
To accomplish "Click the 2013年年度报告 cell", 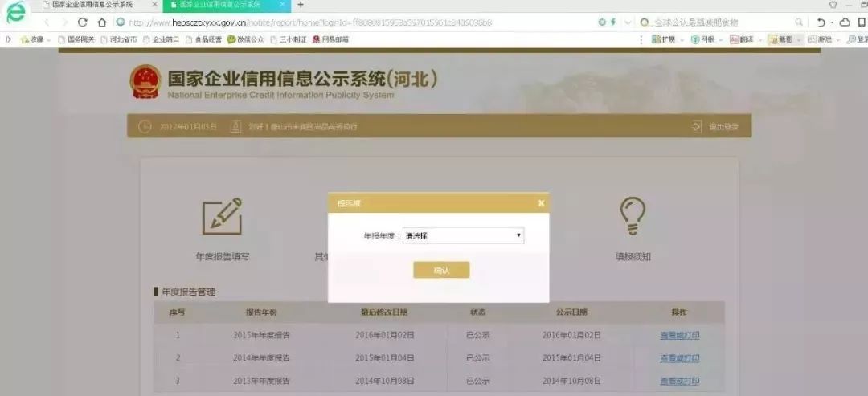I will click(261, 381).
